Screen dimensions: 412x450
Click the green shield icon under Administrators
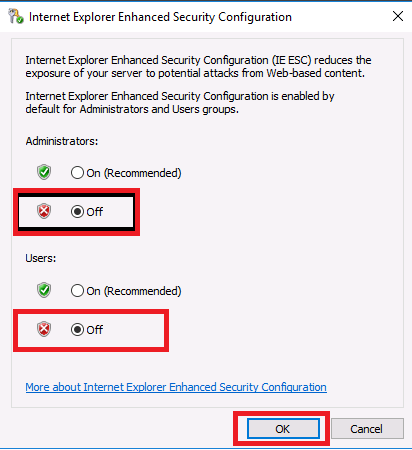[44, 172]
